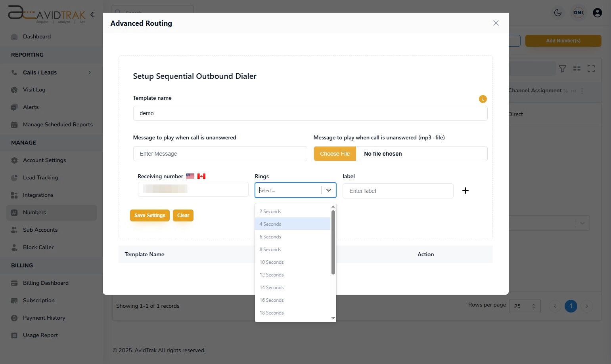This screenshot has width=611, height=364.
Task: Click the plus icon to add another number row
Action: pyautogui.click(x=465, y=191)
